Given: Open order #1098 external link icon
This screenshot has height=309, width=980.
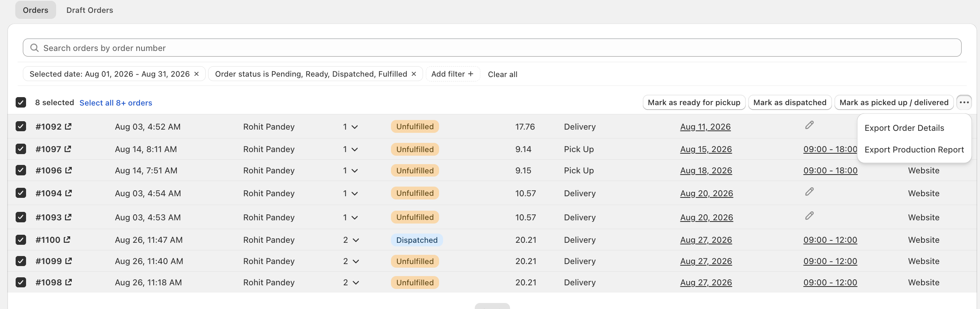Looking at the screenshot, I should coord(69,282).
